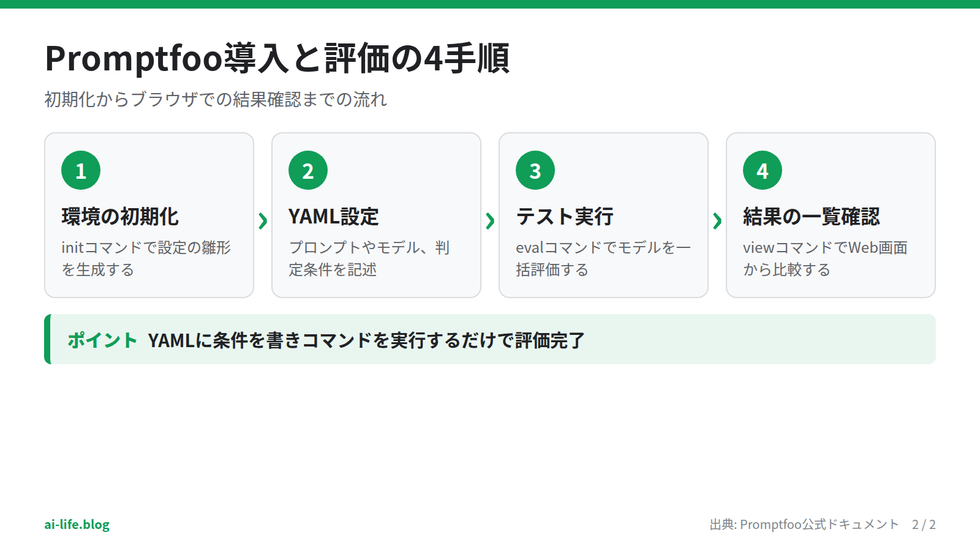Click the green circle numbered 3

[535, 170]
